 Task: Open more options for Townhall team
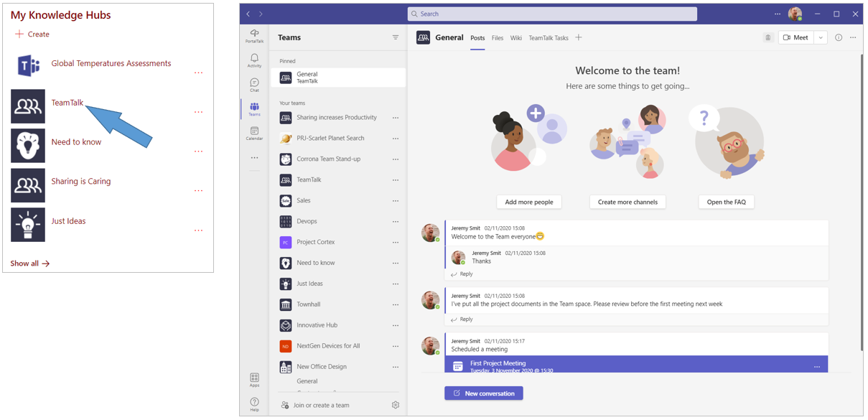[x=396, y=304]
